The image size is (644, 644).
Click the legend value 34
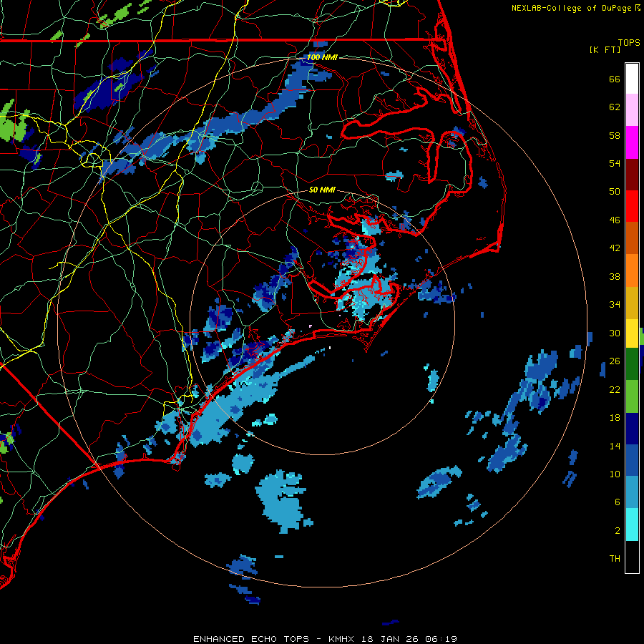pos(615,305)
